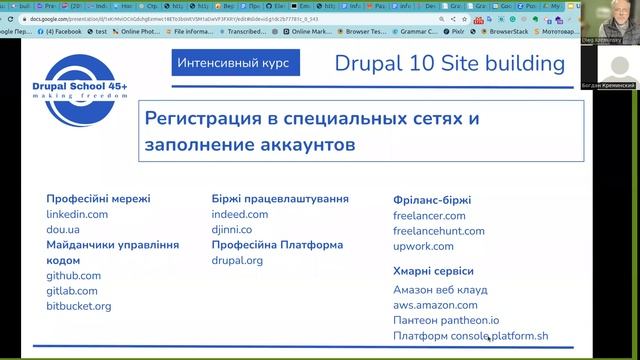Click dou.ua on the slide

63,230
